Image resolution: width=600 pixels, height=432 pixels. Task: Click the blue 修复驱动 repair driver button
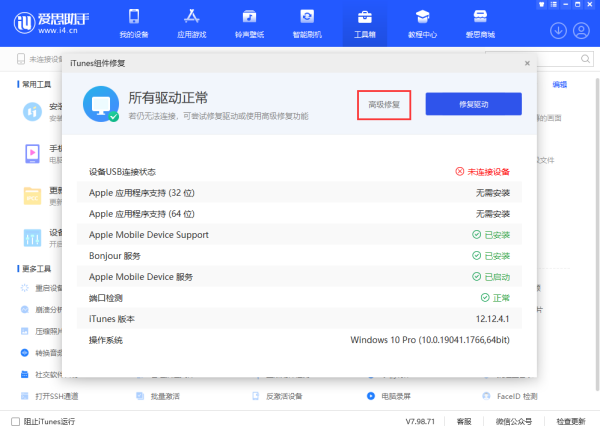pyautogui.click(x=473, y=104)
